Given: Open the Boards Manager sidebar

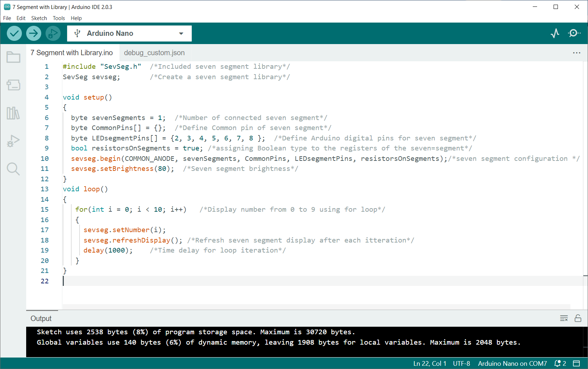Looking at the screenshot, I should click(13, 85).
